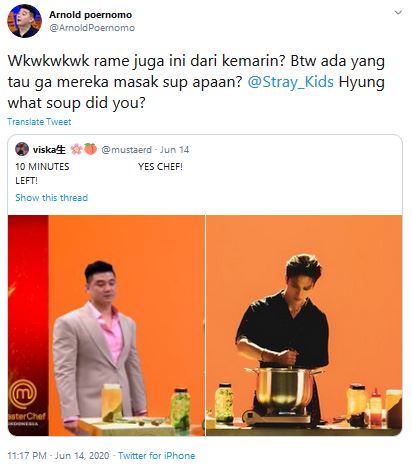412x468 pixels.
Task: Open the tweet options chevron menu
Action: [398, 13]
